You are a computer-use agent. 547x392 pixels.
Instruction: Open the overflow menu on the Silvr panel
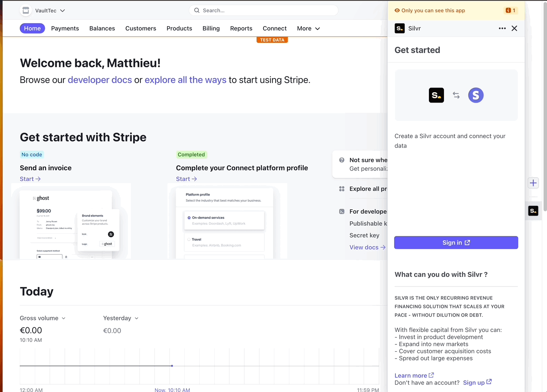pyautogui.click(x=502, y=28)
